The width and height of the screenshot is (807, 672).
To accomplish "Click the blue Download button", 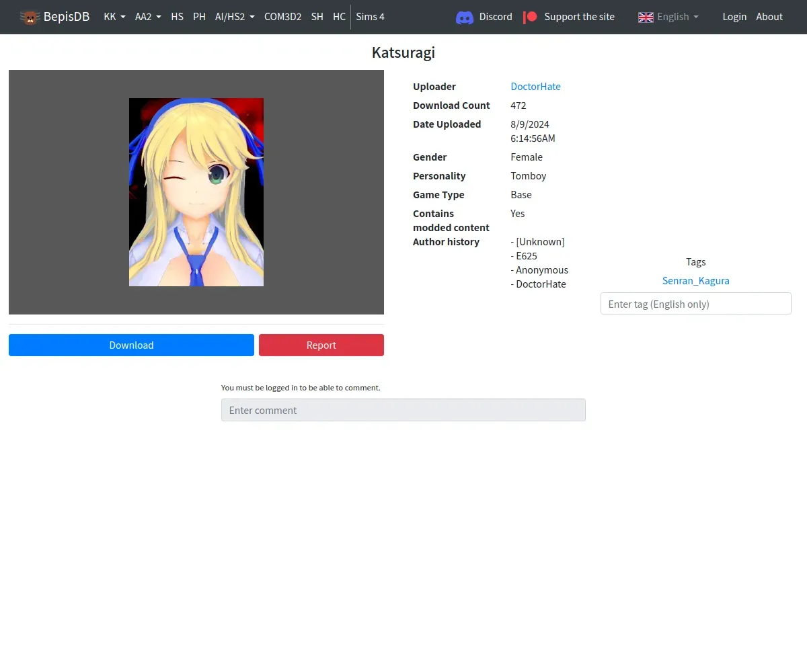I will click(131, 345).
